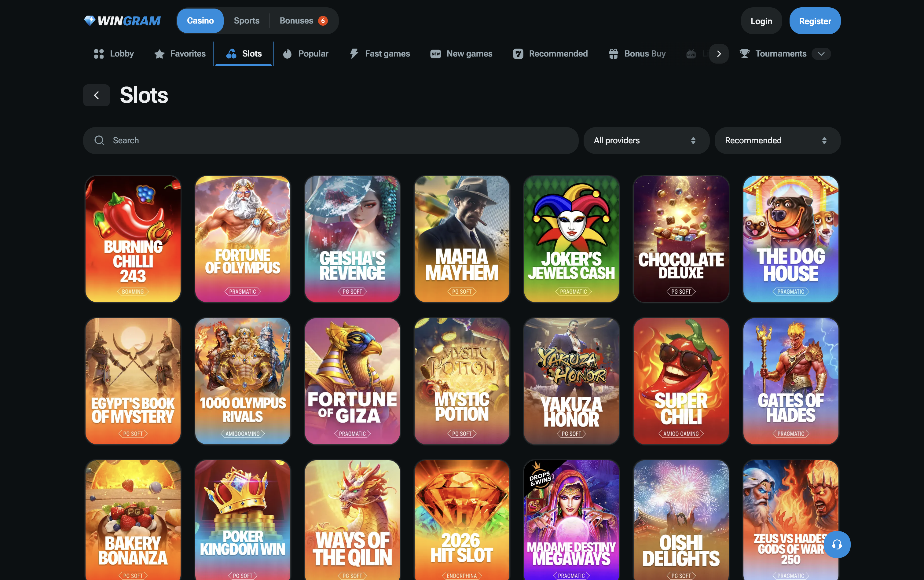Open the Chocolate Deluxe game
The width and height of the screenshot is (924, 580).
pos(681,239)
